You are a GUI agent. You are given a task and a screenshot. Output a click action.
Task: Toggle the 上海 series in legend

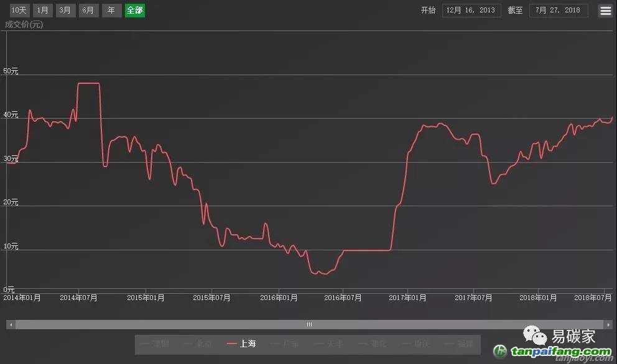242,344
